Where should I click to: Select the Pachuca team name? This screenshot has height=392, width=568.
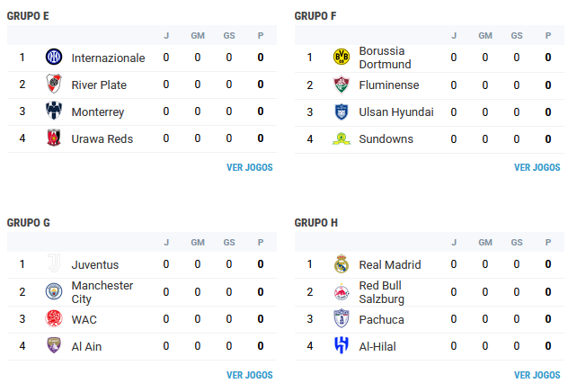pyautogui.click(x=382, y=319)
